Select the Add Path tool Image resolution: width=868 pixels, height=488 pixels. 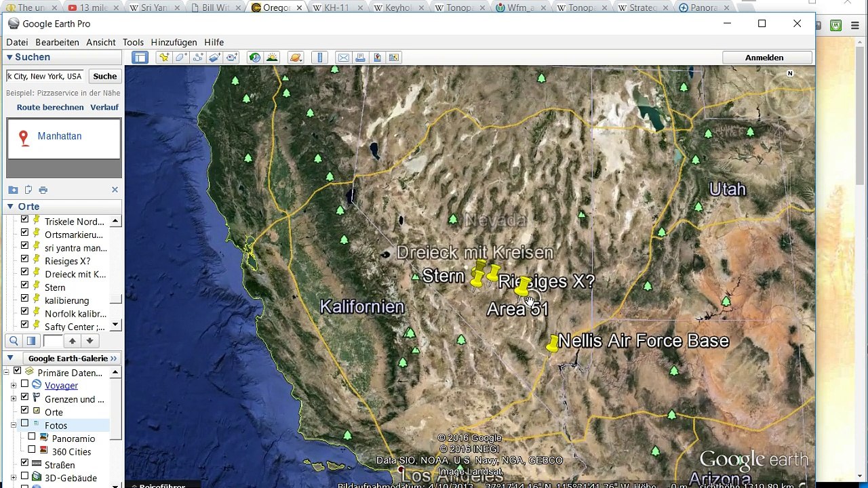tap(198, 58)
